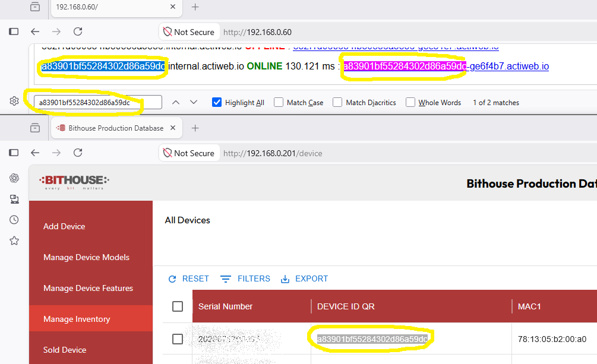Jump to previous find match
The width and height of the screenshot is (597, 364).
pyautogui.click(x=175, y=102)
